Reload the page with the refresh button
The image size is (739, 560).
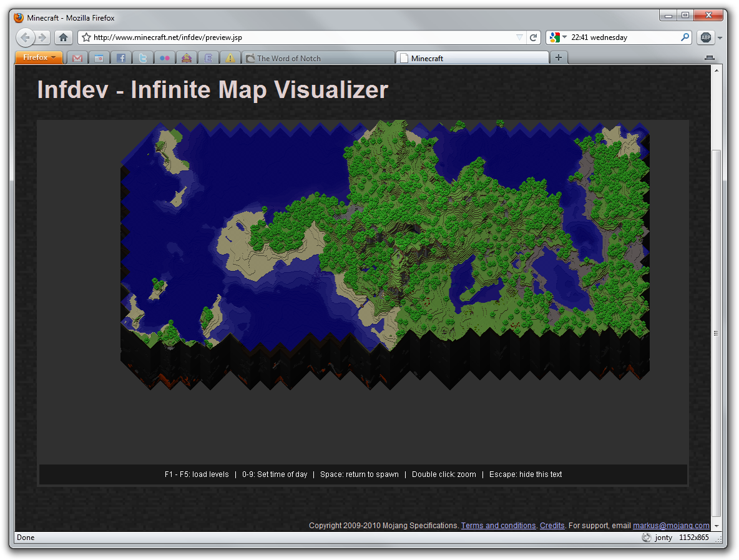533,37
